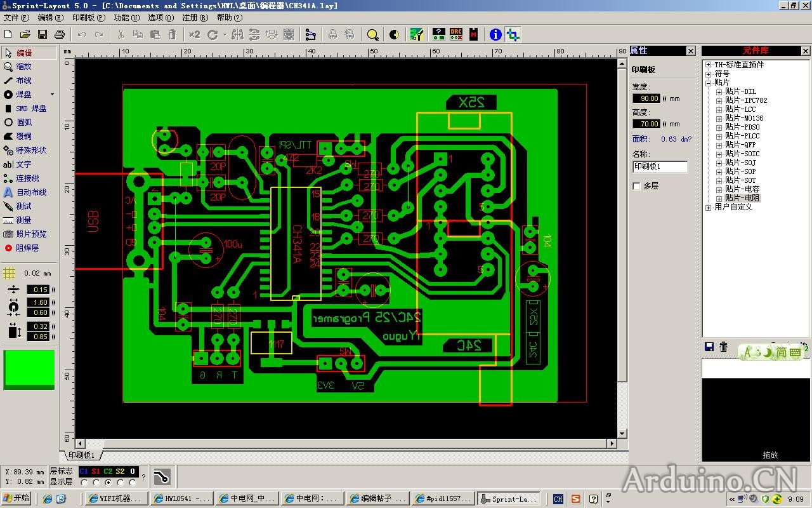Click the DRC check icon
Viewport: 812px width, 508px height.
pyautogui.click(x=456, y=34)
